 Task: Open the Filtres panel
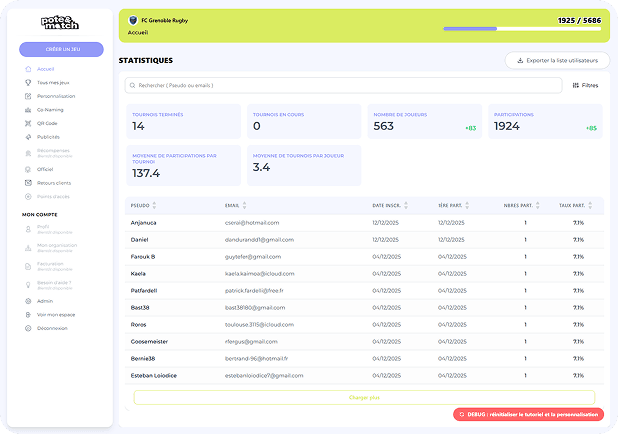[585, 86]
